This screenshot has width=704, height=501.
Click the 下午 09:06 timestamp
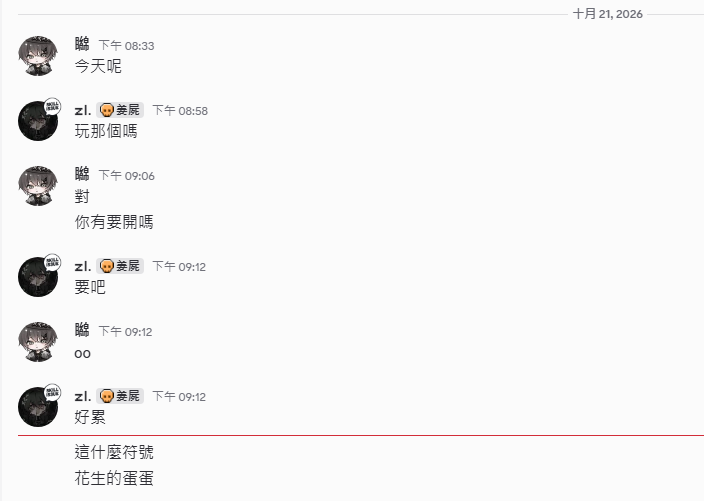(127, 176)
